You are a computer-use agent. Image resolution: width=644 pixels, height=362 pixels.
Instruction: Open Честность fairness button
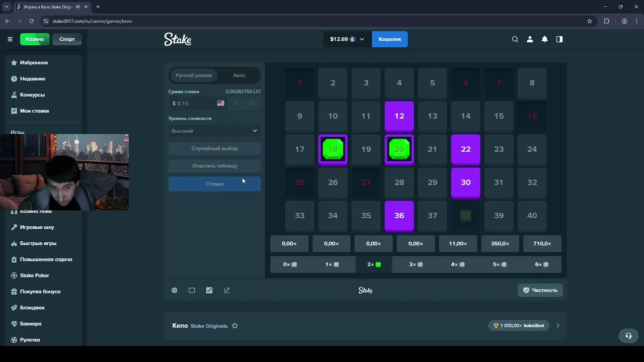click(x=540, y=290)
